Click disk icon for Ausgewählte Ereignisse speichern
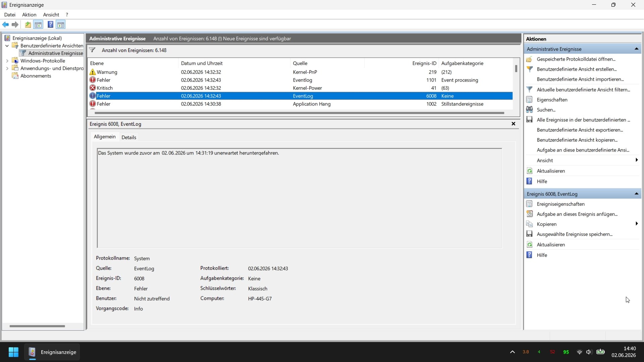 [x=529, y=234]
